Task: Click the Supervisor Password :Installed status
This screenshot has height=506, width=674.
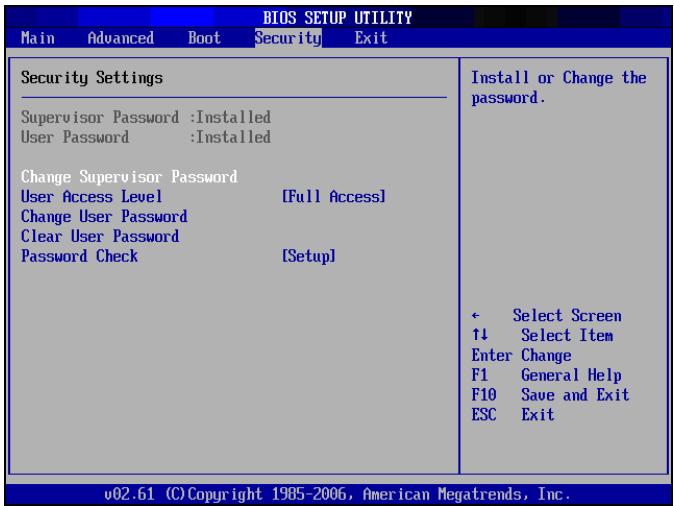Action: (146, 117)
